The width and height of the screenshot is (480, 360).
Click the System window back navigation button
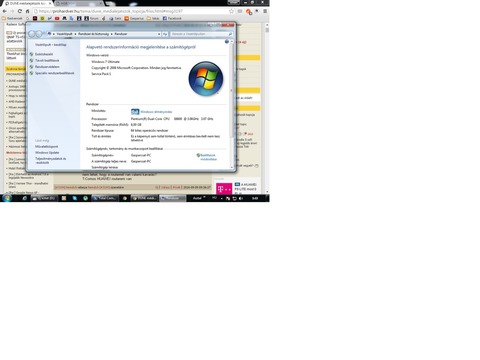[x=32, y=34]
